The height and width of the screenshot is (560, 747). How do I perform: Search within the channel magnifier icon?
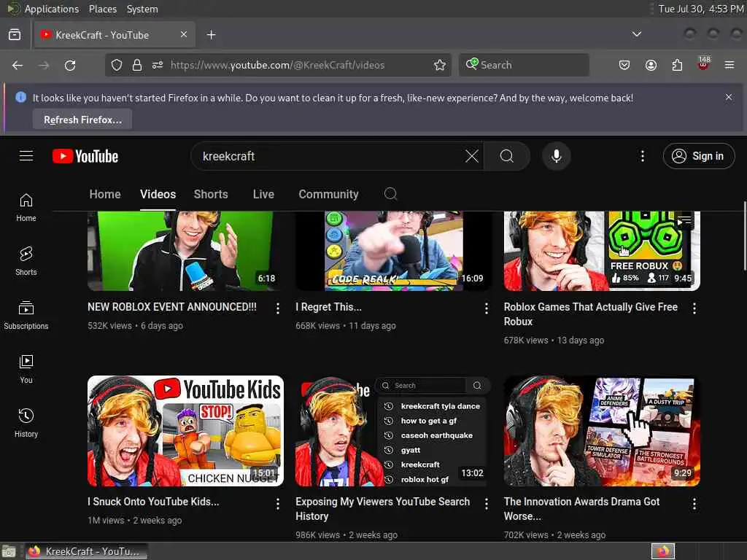coord(390,194)
